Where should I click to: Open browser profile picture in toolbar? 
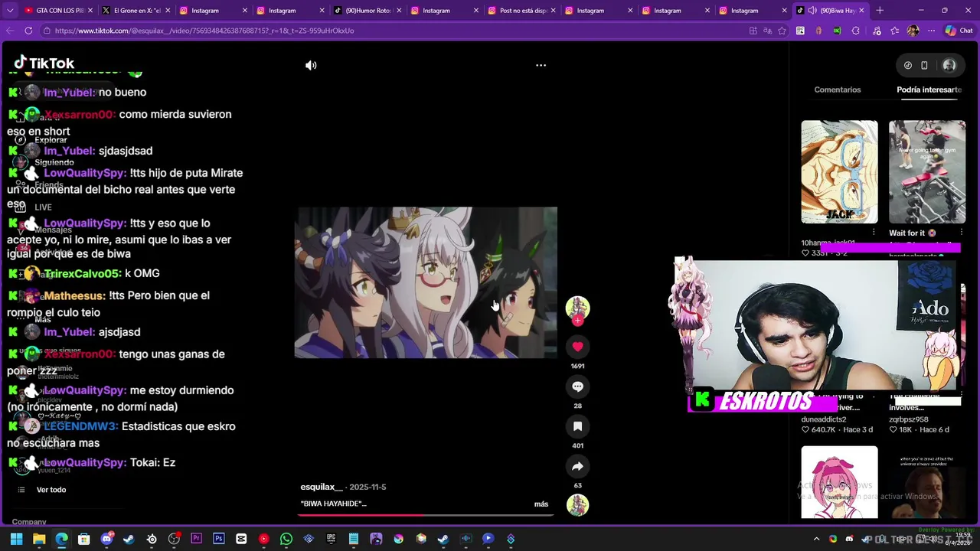913,31
